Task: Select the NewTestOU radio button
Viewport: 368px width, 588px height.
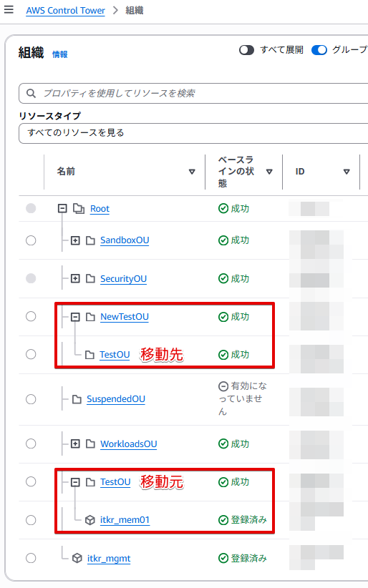Action: tap(31, 316)
